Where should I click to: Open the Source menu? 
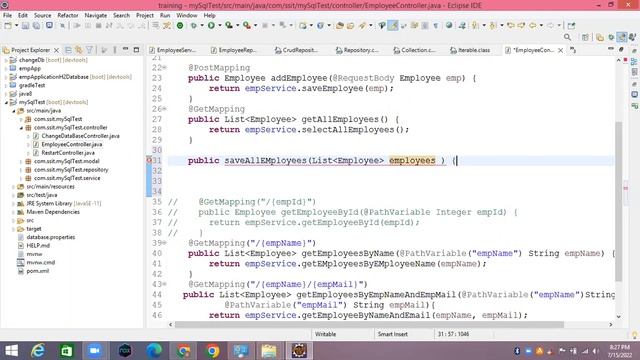point(42,15)
